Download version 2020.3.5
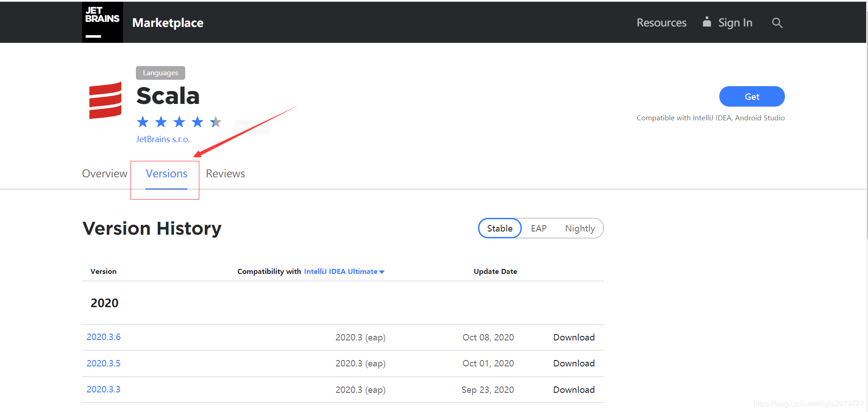Screen dimensions: 868x412 tap(573, 363)
